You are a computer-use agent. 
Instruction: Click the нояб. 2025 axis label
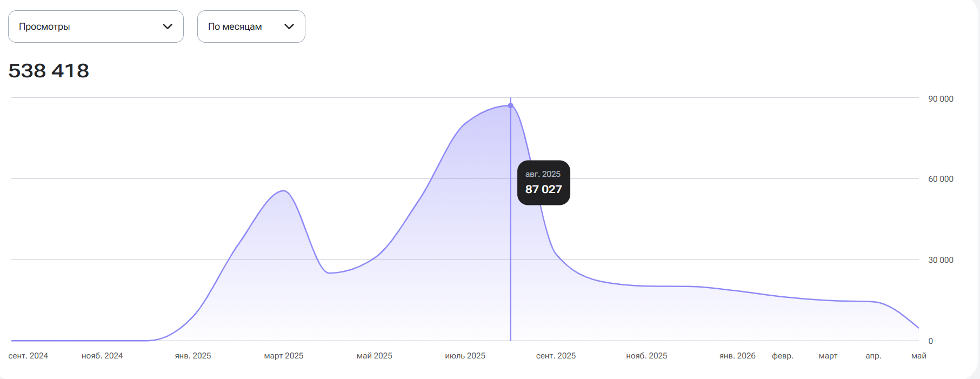coord(646,356)
